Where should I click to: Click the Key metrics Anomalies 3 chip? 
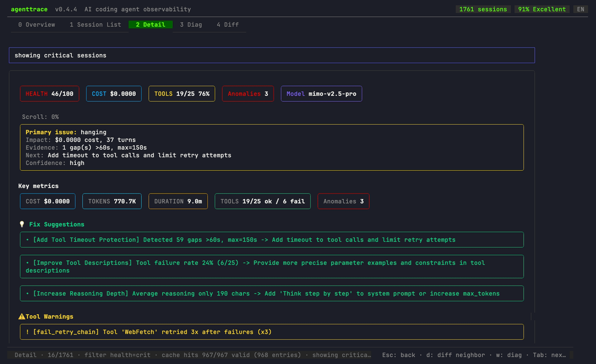(343, 201)
